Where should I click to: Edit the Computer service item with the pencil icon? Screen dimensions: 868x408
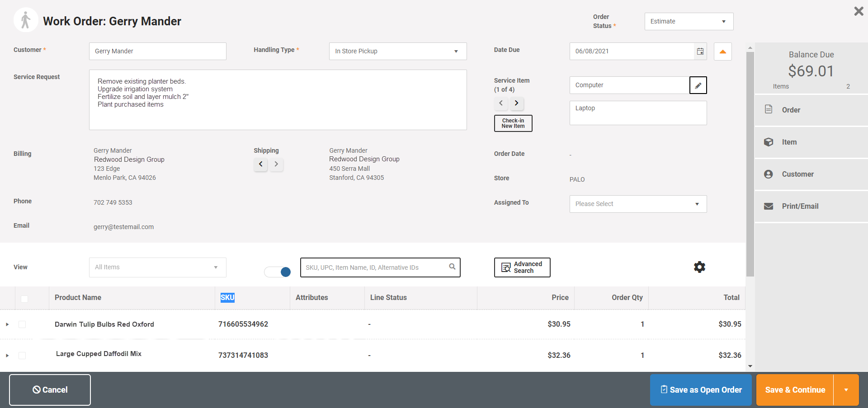(698, 85)
